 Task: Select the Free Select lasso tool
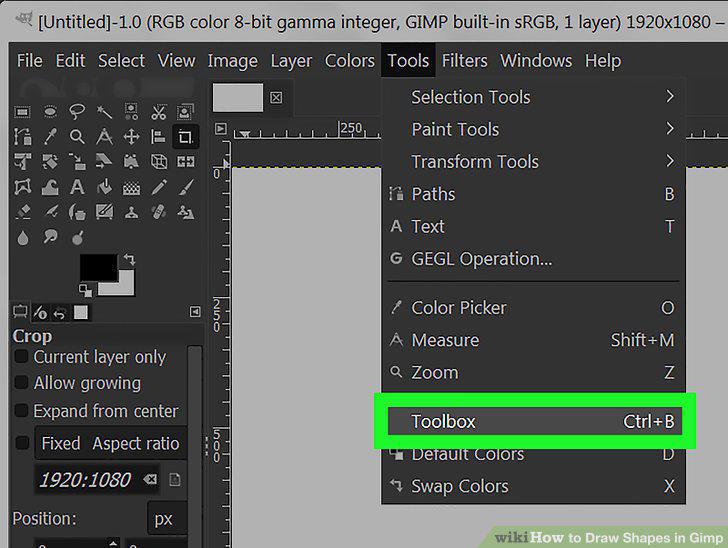click(77, 112)
